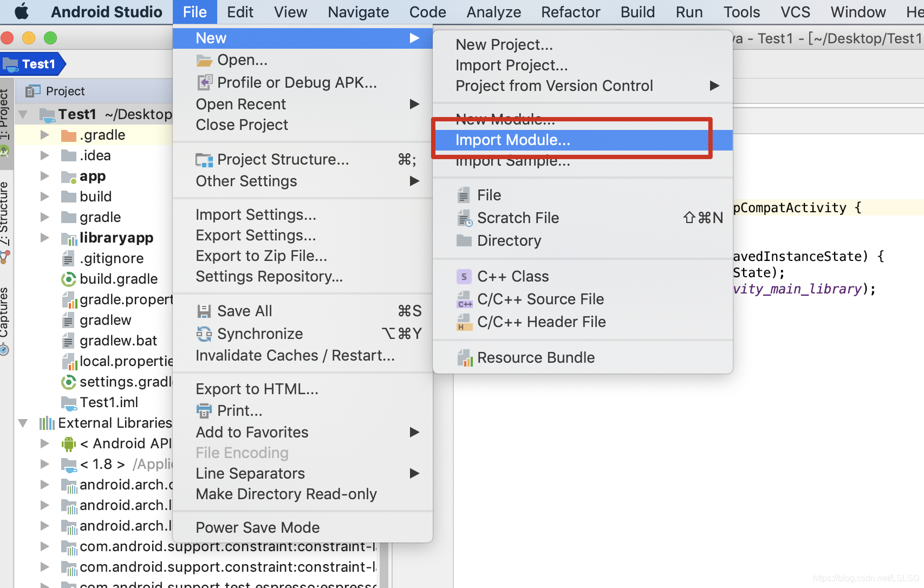The image size is (924, 588).
Task: Click the Project view panel icon
Action: [34, 91]
